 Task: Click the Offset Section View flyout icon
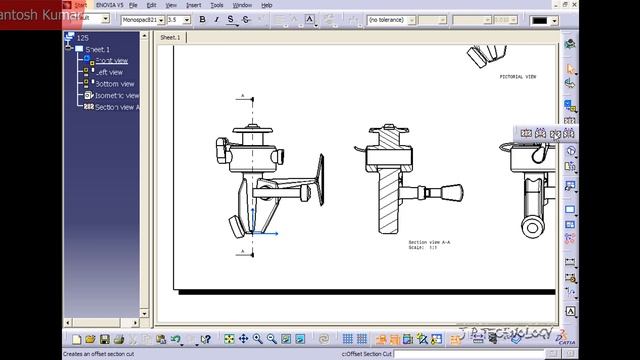pos(527,133)
